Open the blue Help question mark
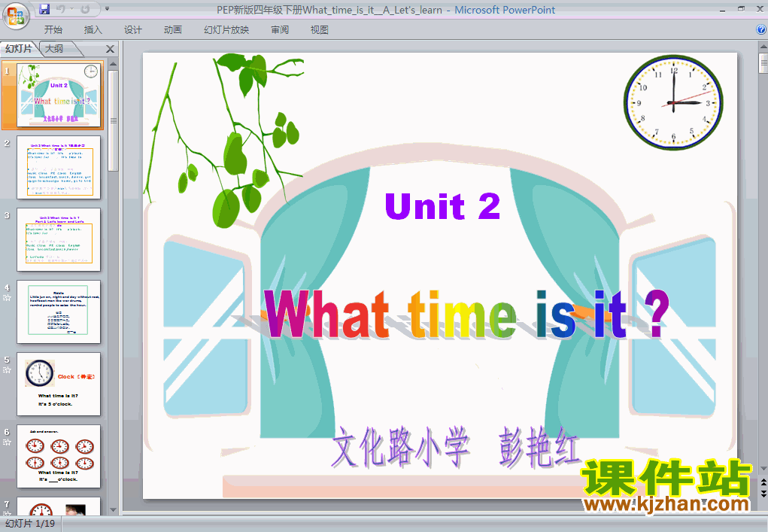Viewport: 768px width, 532px height. 761,29
